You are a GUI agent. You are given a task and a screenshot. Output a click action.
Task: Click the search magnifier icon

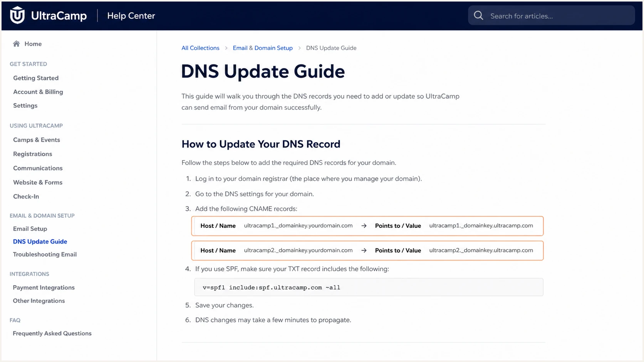(x=478, y=15)
